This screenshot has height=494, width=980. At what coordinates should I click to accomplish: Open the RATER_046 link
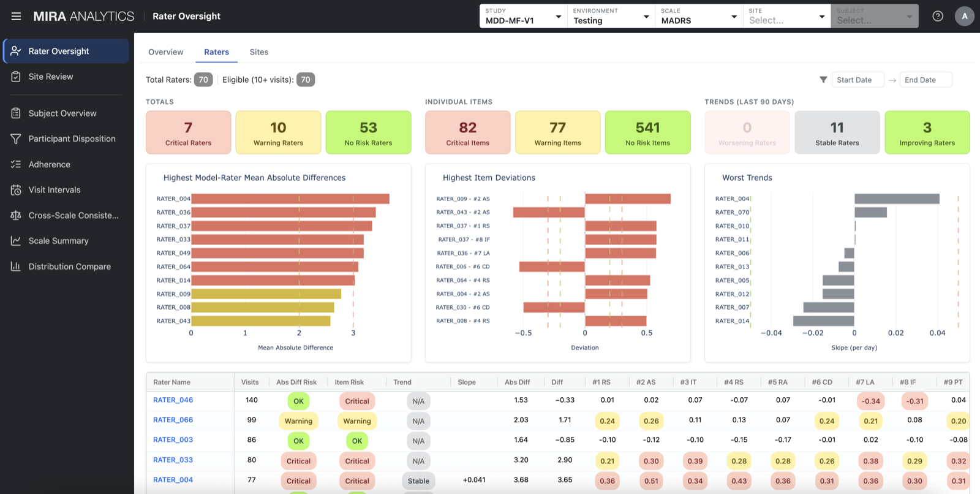pos(173,400)
